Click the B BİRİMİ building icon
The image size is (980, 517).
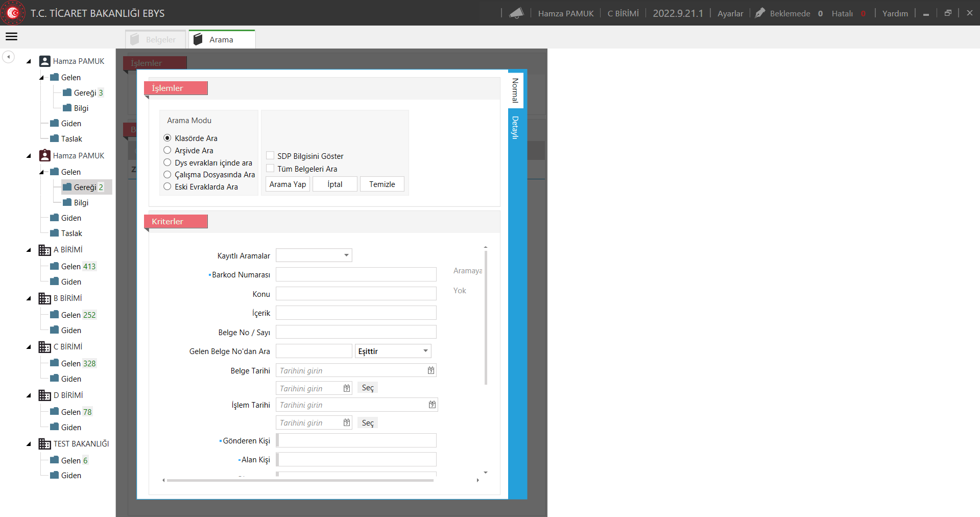[x=44, y=298]
